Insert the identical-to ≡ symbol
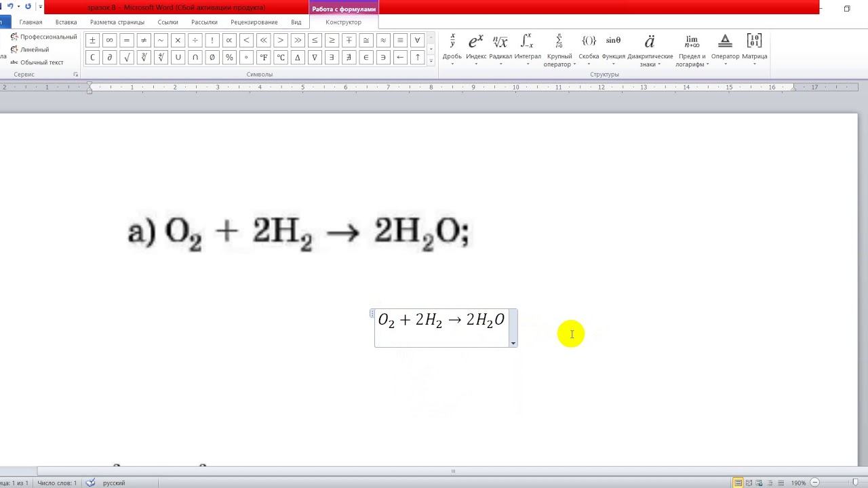The width and height of the screenshot is (868, 488). pos(400,40)
